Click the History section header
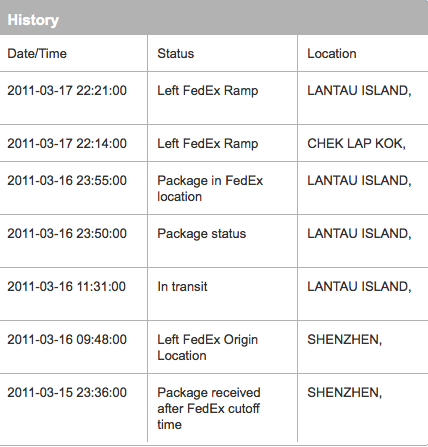 point(33,20)
